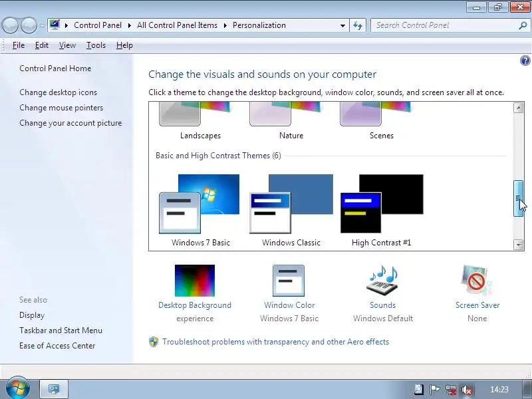Click the Sounds text link
The height and width of the screenshot is (399, 532).
click(383, 305)
